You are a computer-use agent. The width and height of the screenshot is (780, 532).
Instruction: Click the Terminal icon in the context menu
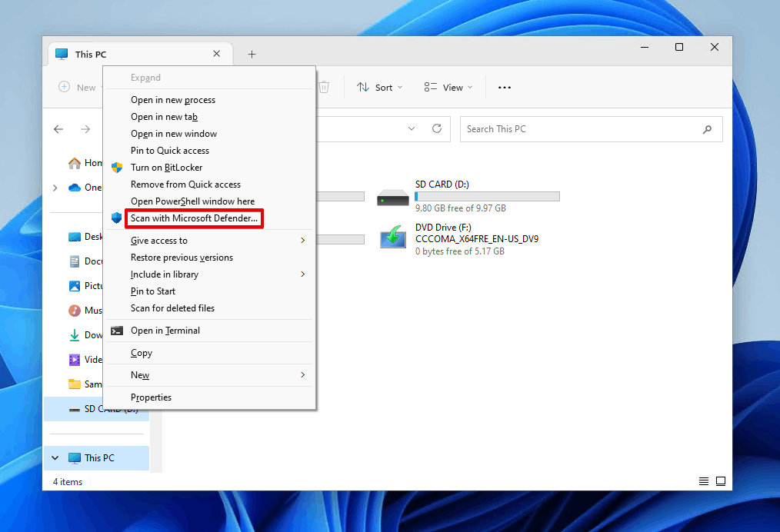[117, 331]
